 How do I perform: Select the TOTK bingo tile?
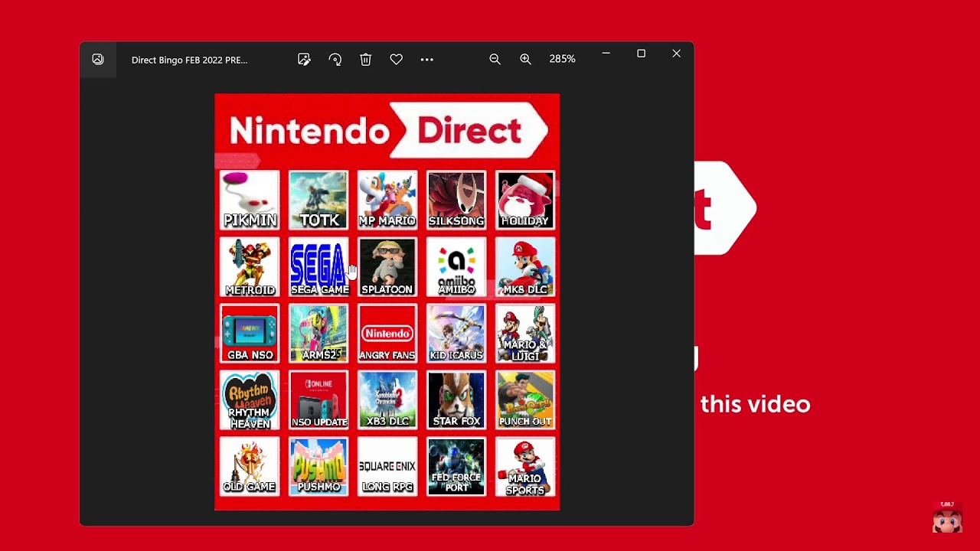[x=318, y=200]
